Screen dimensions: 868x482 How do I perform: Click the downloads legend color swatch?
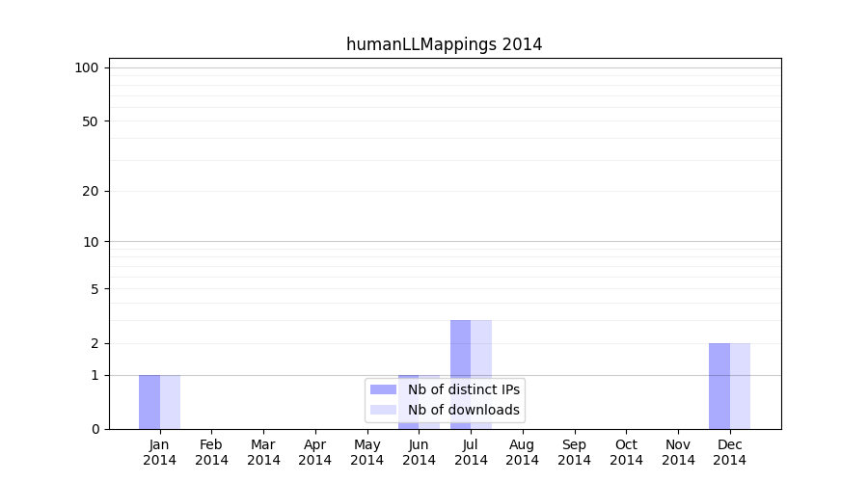(383, 410)
